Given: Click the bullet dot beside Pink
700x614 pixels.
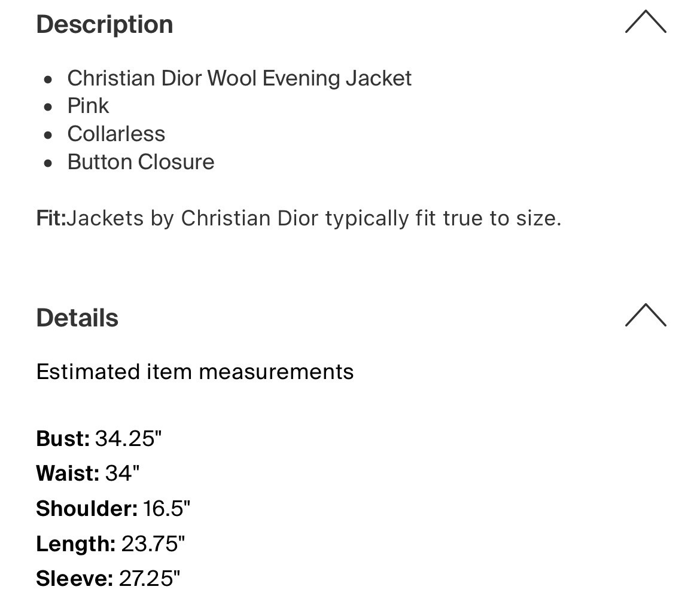Looking at the screenshot, I should coord(49,106).
